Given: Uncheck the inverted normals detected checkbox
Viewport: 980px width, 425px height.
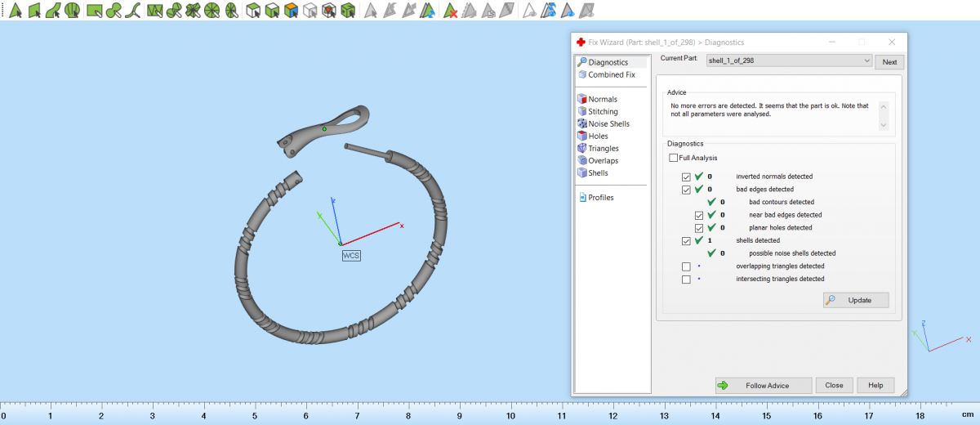Looking at the screenshot, I should (x=686, y=177).
